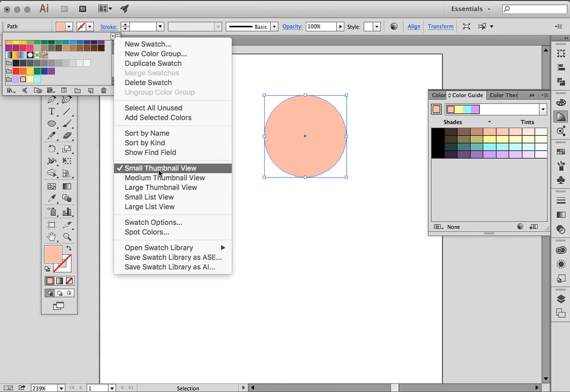Image resolution: width=570 pixels, height=392 pixels.
Task: Select the Rotate tool
Action: [x=52, y=149]
